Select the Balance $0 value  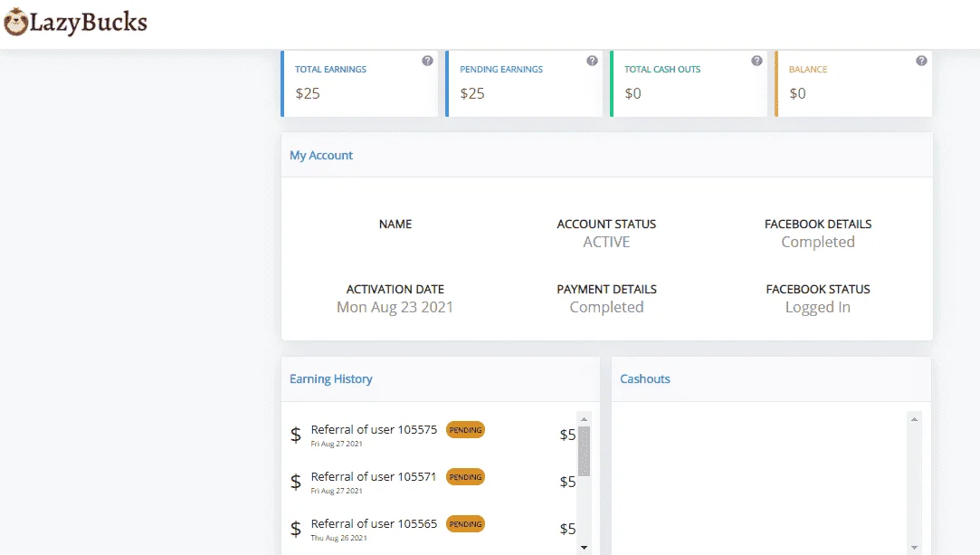click(797, 93)
